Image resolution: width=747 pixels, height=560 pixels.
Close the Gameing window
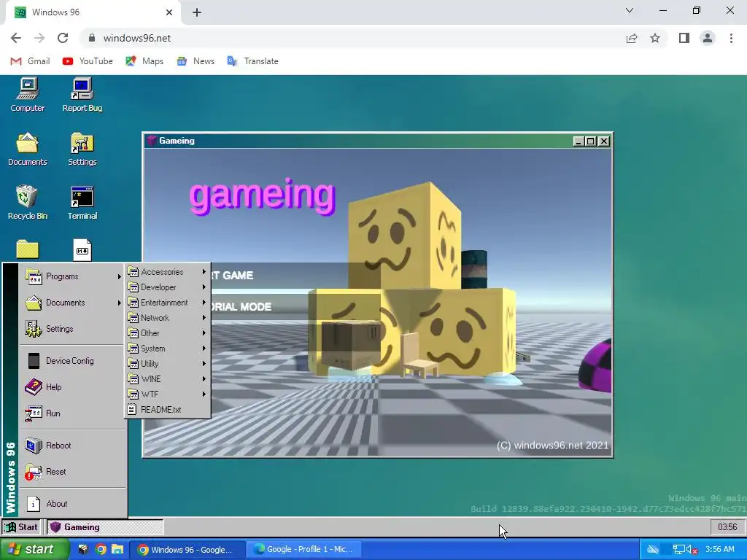603,141
